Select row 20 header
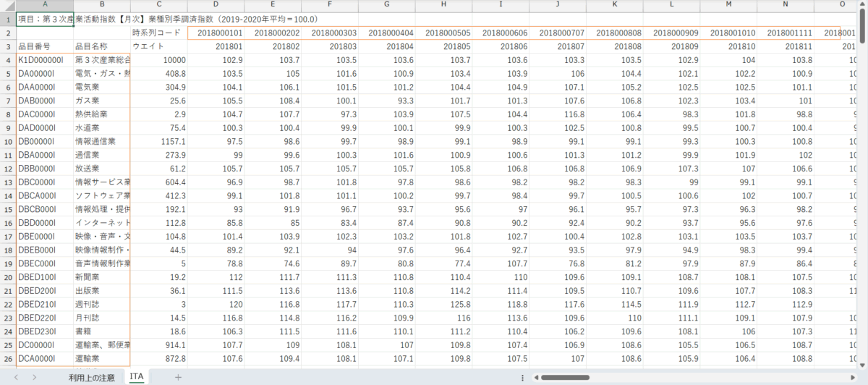This screenshot has height=385, width=868. tap(7, 277)
